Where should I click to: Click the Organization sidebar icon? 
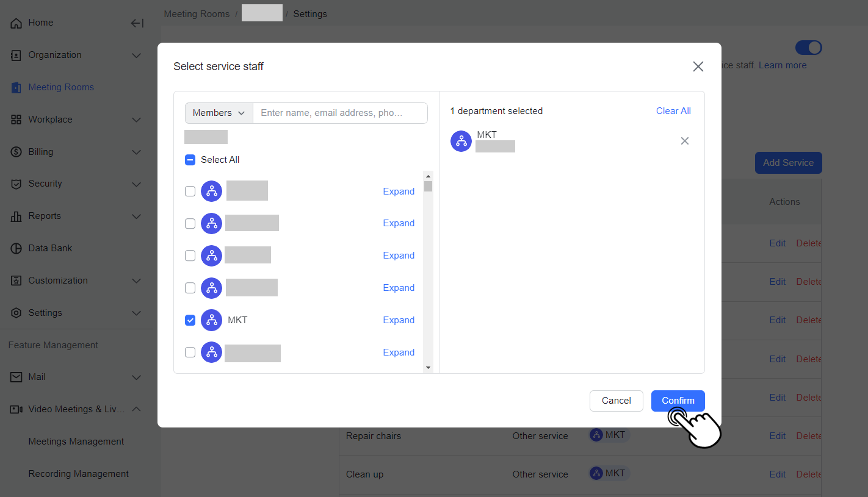[x=16, y=55]
